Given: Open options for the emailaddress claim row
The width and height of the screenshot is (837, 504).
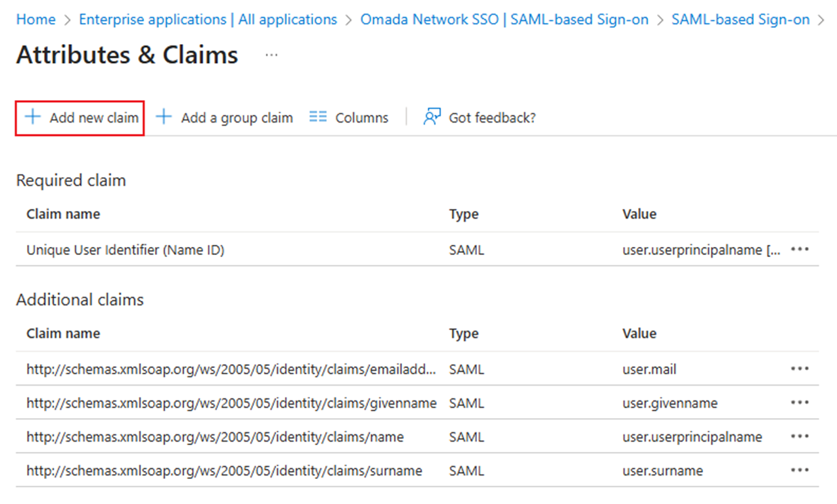Looking at the screenshot, I should (800, 369).
